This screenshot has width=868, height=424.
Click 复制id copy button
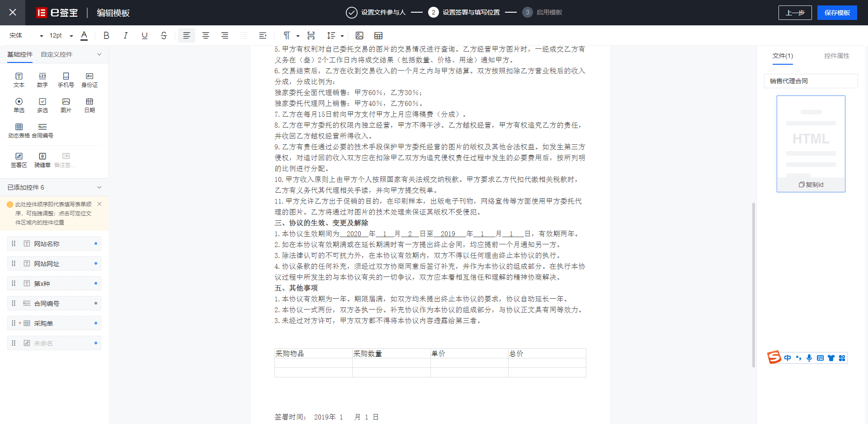[x=811, y=185]
